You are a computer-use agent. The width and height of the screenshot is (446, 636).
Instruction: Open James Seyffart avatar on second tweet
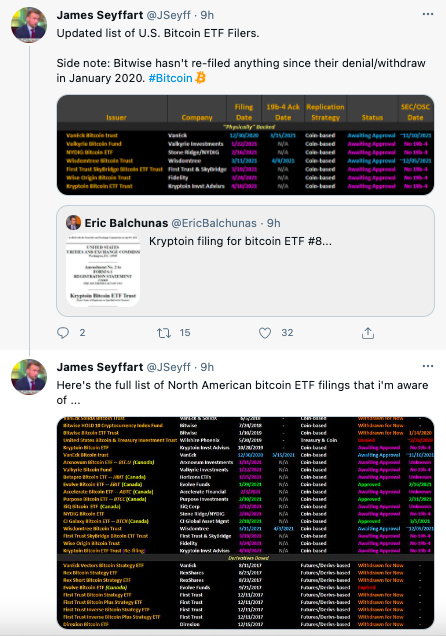pos(29,377)
